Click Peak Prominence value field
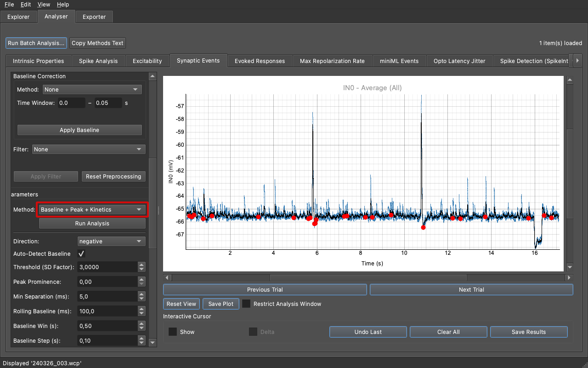The width and height of the screenshot is (588, 368). (x=108, y=282)
